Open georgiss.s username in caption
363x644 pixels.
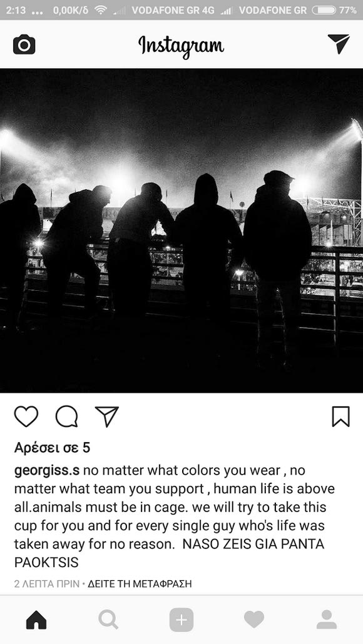coord(47,471)
